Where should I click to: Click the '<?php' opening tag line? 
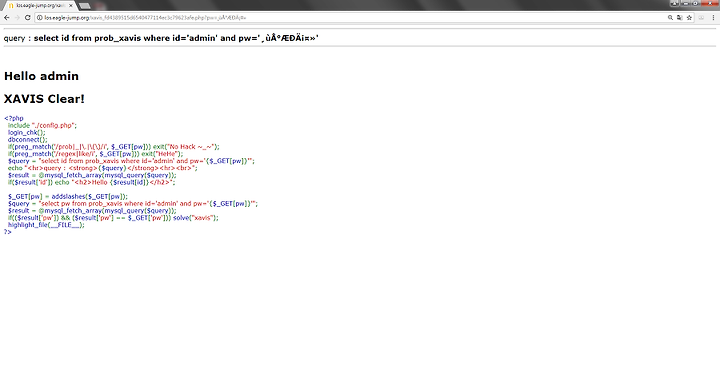14,118
